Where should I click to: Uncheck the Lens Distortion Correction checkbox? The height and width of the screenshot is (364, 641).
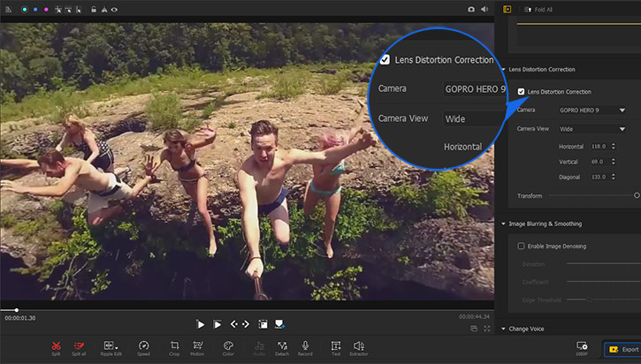pos(522,91)
